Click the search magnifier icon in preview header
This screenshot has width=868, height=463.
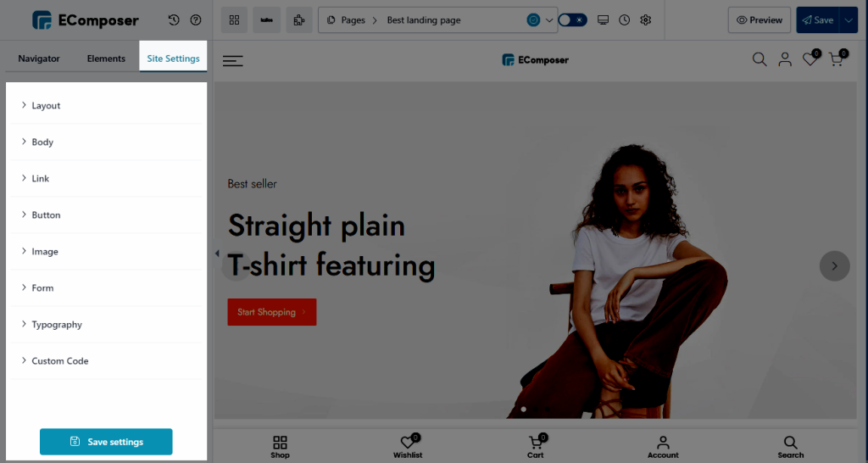point(759,59)
